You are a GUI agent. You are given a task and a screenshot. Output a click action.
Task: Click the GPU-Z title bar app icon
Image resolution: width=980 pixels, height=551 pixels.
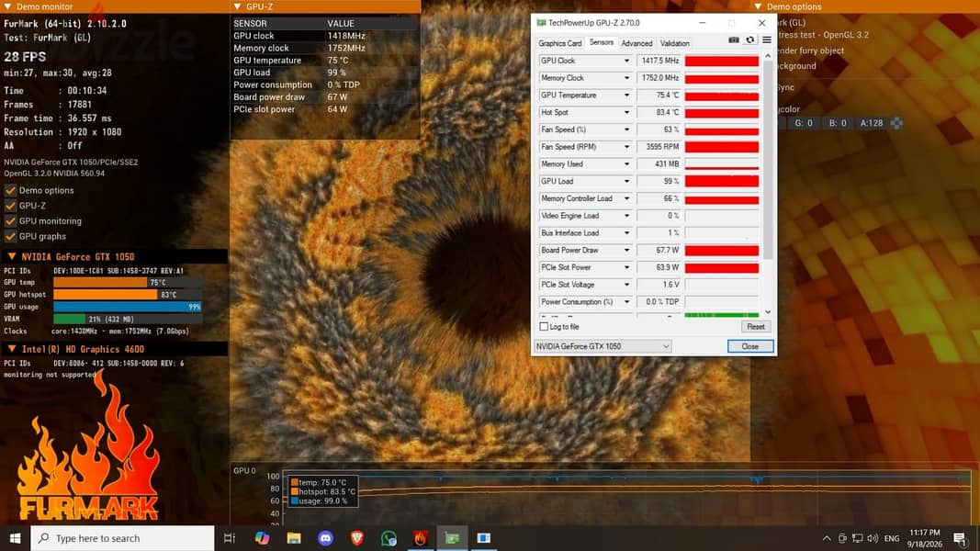tap(541, 22)
